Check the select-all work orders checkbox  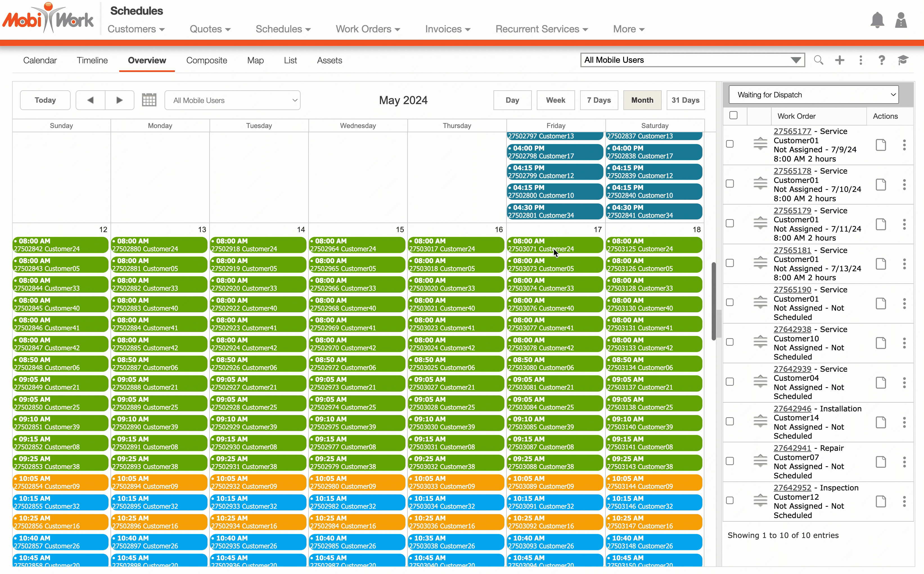pyautogui.click(x=733, y=115)
